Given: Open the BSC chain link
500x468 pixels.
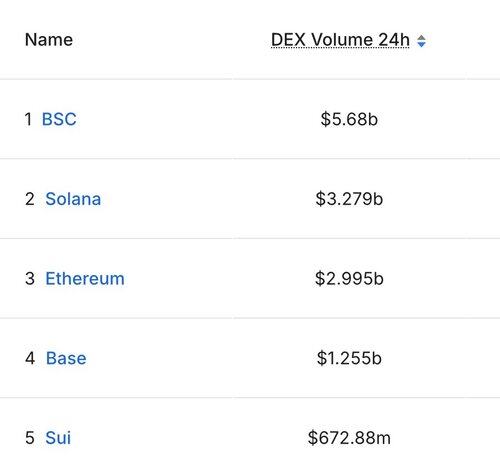Looking at the screenshot, I should (x=59, y=119).
